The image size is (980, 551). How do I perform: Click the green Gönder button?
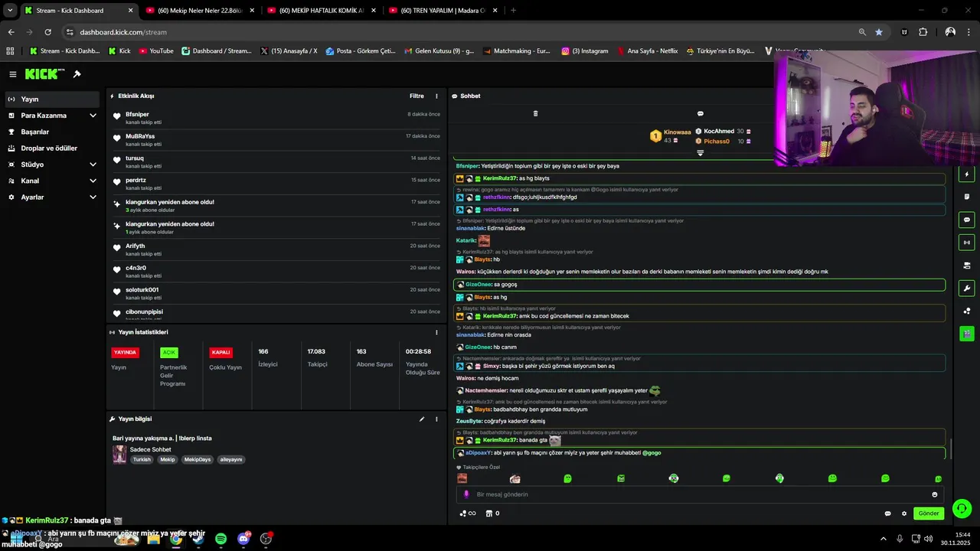(x=929, y=514)
